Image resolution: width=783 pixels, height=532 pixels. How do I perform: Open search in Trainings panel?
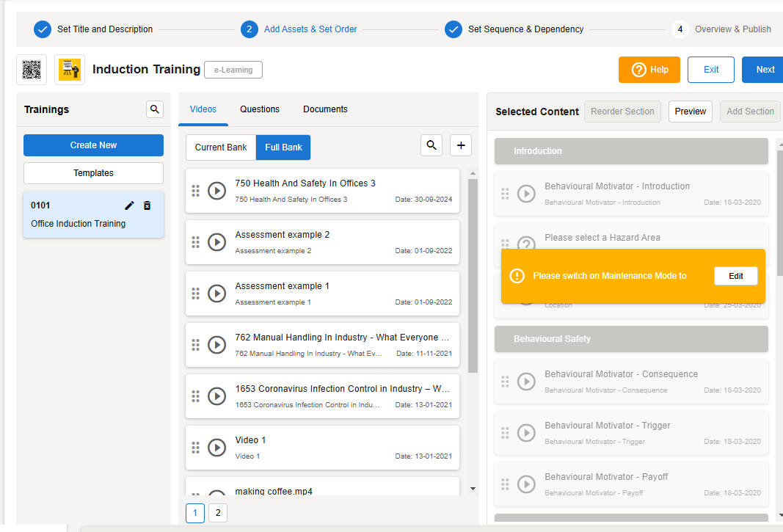[x=154, y=109]
